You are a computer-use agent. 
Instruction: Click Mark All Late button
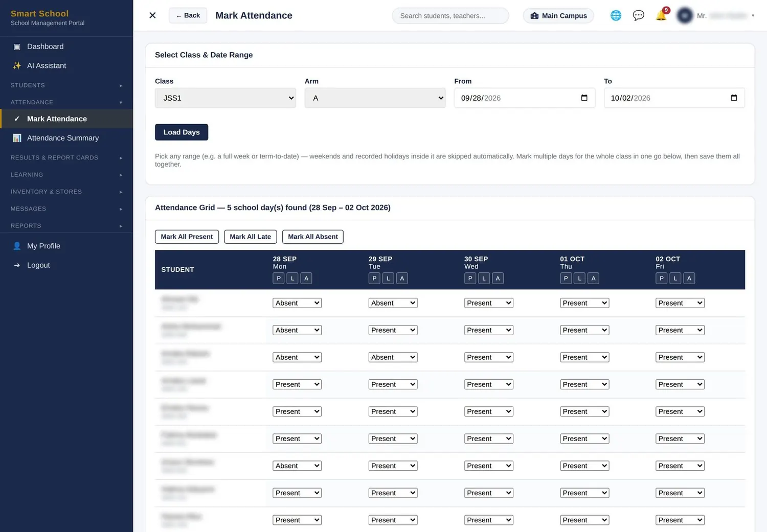click(x=251, y=237)
